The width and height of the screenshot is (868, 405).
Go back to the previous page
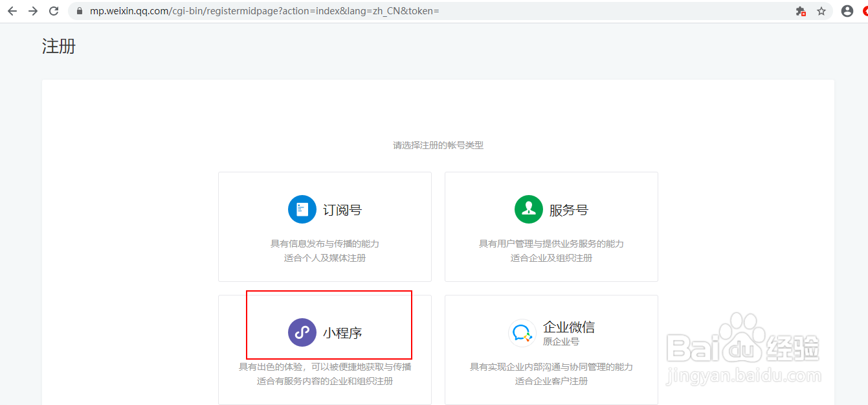coord(12,11)
